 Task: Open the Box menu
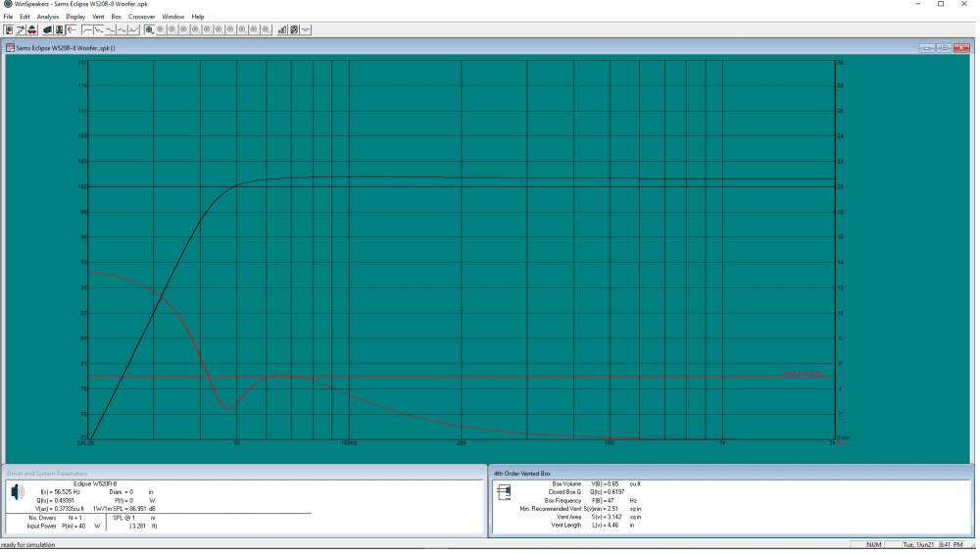pyautogui.click(x=117, y=17)
